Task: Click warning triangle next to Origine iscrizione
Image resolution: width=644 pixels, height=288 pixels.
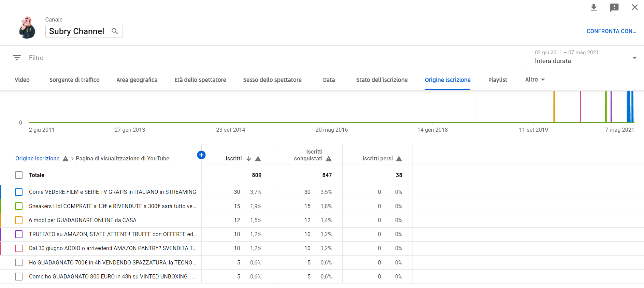Action: pyautogui.click(x=66, y=159)
